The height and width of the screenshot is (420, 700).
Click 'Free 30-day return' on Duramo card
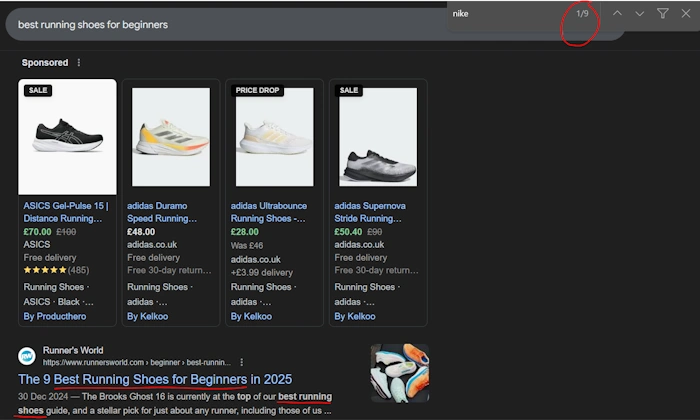tap(169, 270)
